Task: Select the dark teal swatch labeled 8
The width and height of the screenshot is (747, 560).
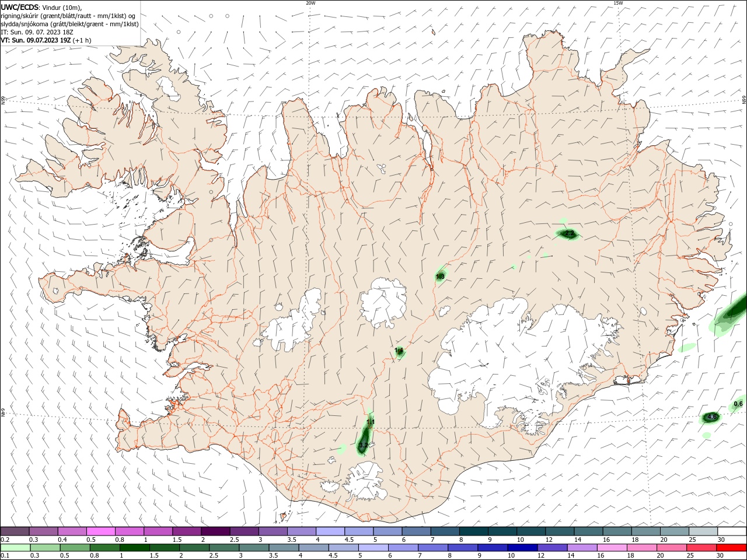Action: [x=473, y=531]
